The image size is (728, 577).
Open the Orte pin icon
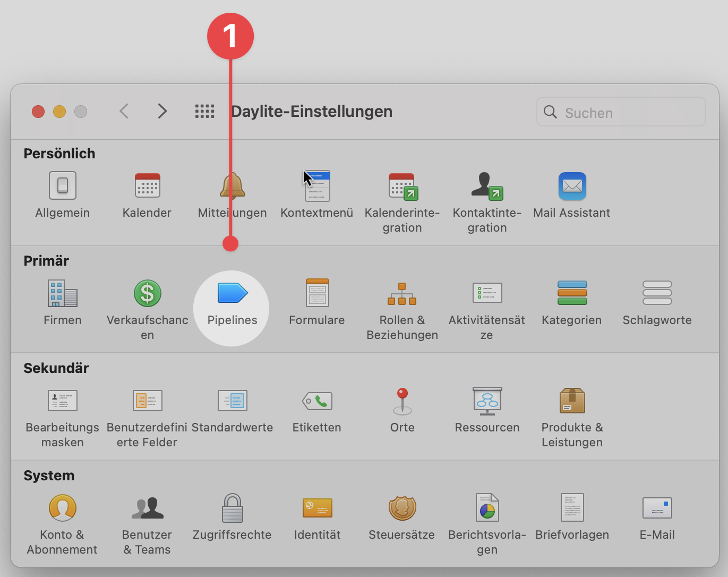pyautogui.click(x=402, y=401)
